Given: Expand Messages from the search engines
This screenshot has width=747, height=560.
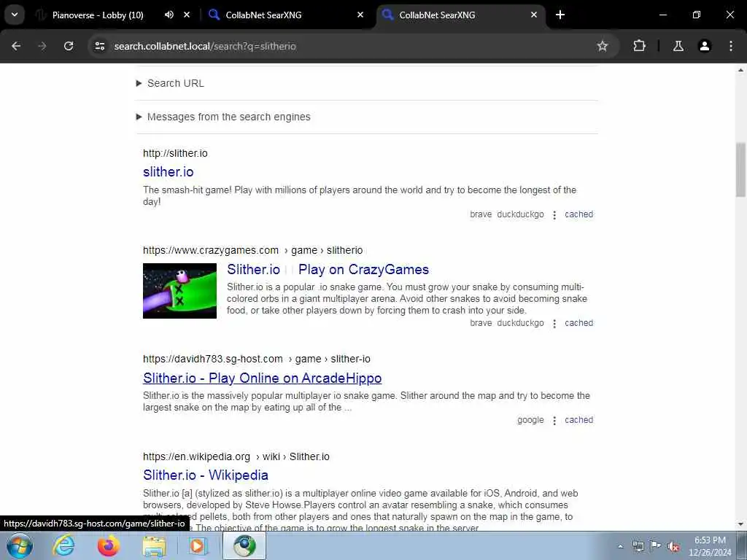Looking at the screenshot, I should [x=223, y=117].
